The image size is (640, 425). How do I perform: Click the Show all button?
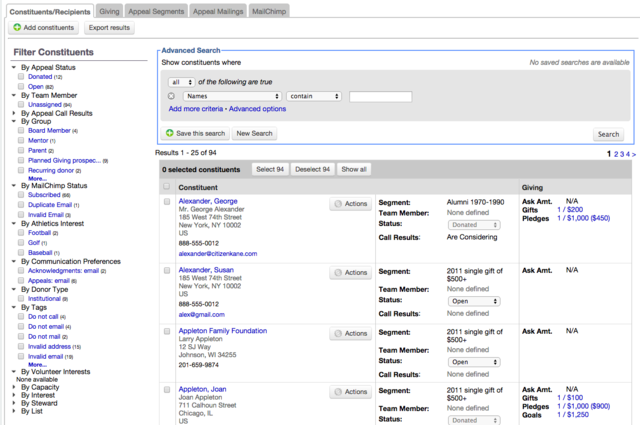pos(354,169)
